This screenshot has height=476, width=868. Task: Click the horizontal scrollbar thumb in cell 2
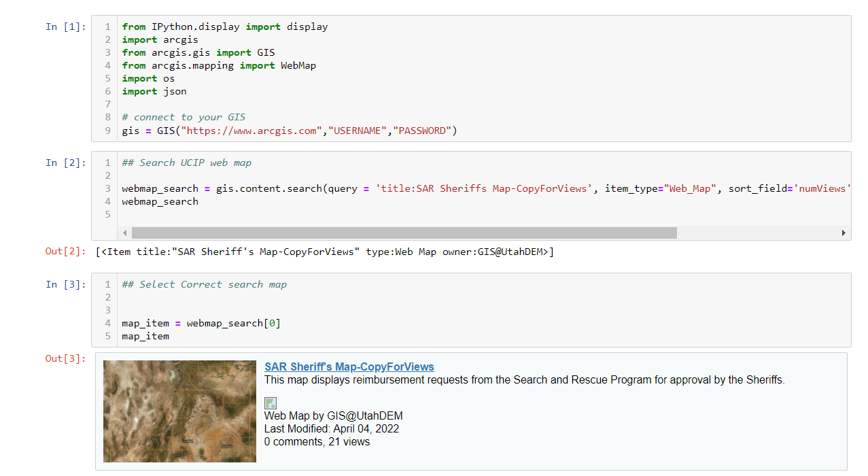coord(404,233)
